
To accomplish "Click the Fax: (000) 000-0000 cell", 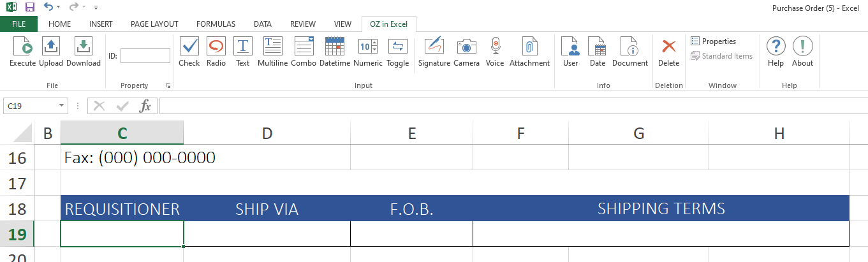I will click(x=205, y=157).
